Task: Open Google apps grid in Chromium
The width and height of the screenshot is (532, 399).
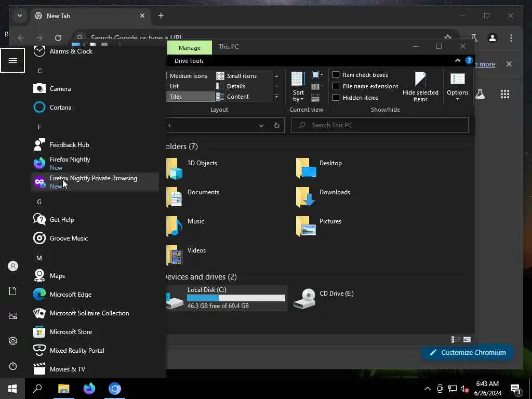Action: click(505, 94)
